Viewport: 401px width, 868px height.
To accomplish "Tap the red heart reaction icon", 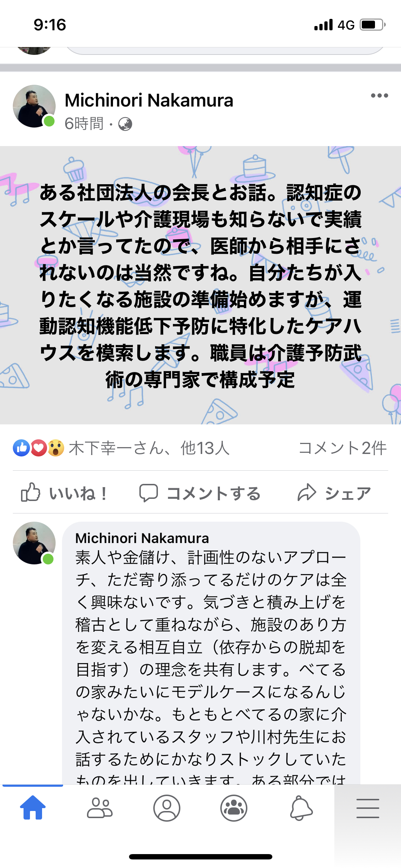I will 39,448.
